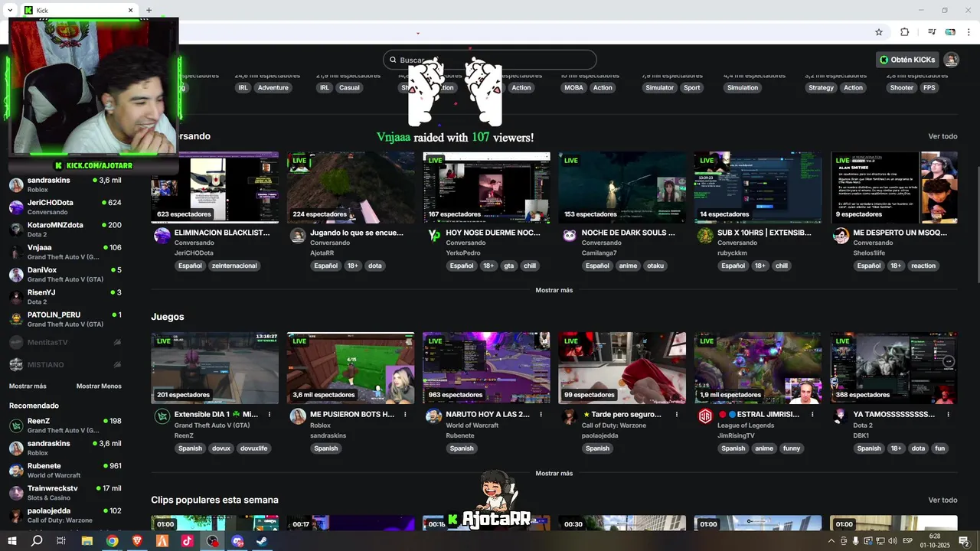Click the taskbar clock showing 6:28

(935, 541)
